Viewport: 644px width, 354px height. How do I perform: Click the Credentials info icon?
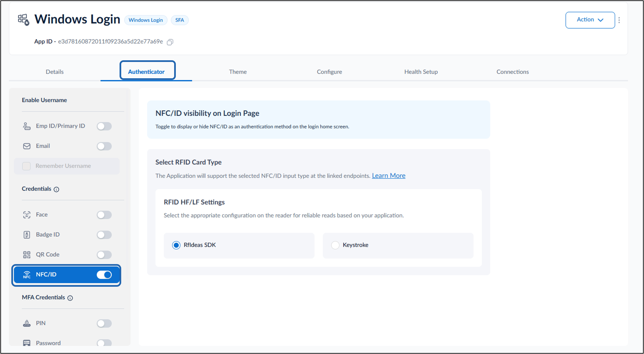[57, 189]
